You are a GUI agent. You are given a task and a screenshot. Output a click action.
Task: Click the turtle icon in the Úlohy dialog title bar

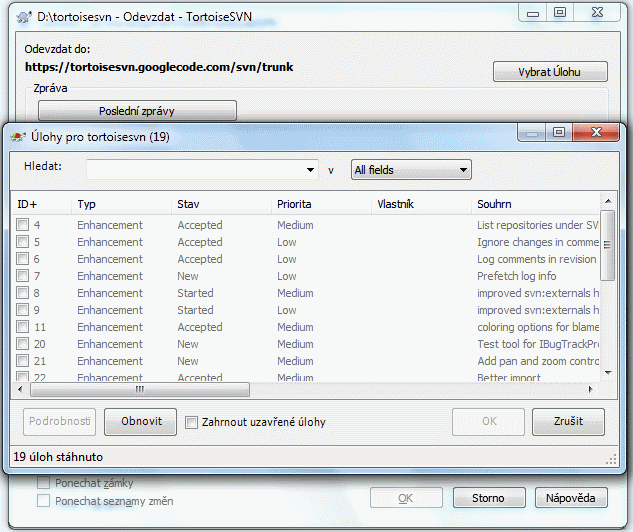[x=18, y=137]
